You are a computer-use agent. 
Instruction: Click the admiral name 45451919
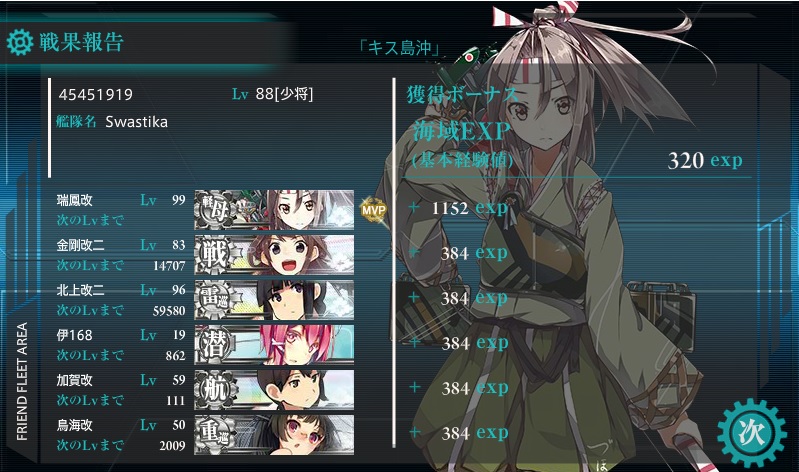pos(95,94)
